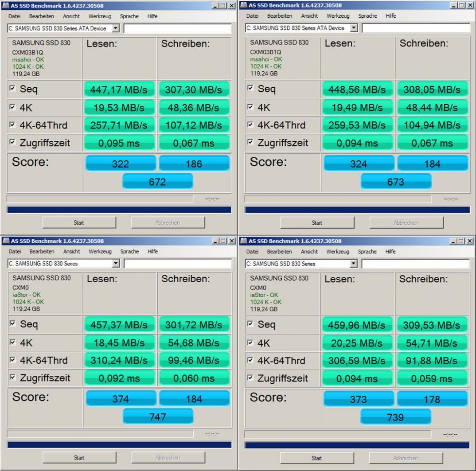
Task: Click the blue progress bar in the 672 score window
Action: tap(119, 210)
